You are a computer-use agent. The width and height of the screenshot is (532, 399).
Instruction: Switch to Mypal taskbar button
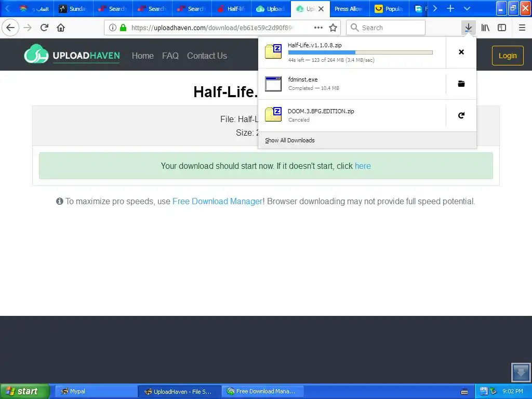point(96,391)
